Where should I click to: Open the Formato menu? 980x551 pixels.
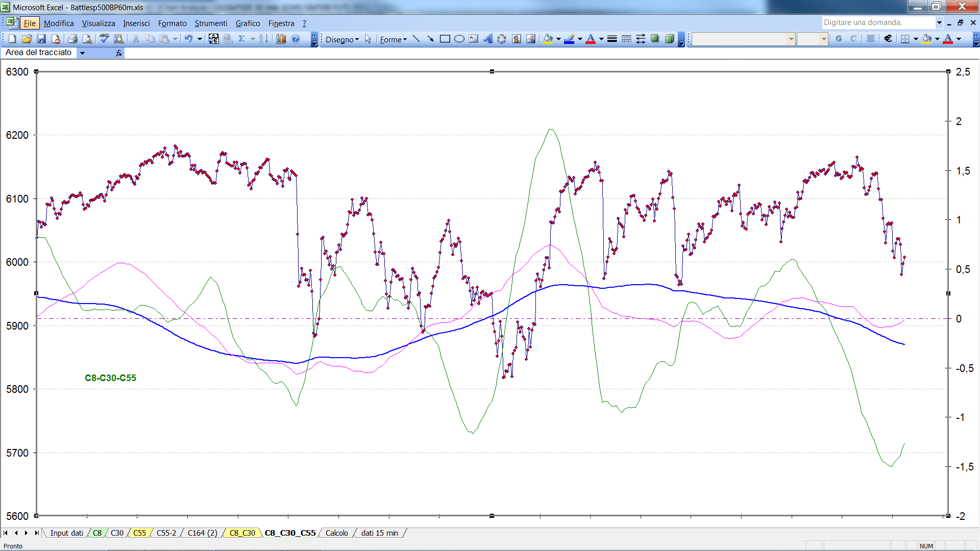(173, 23)
